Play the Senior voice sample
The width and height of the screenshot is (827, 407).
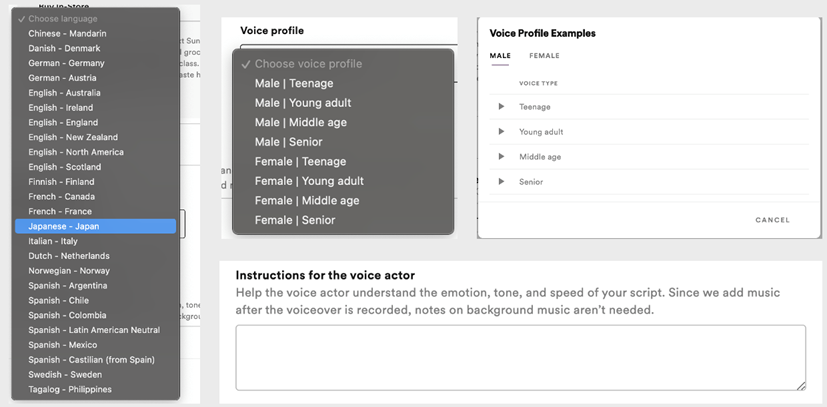point(501,181)
